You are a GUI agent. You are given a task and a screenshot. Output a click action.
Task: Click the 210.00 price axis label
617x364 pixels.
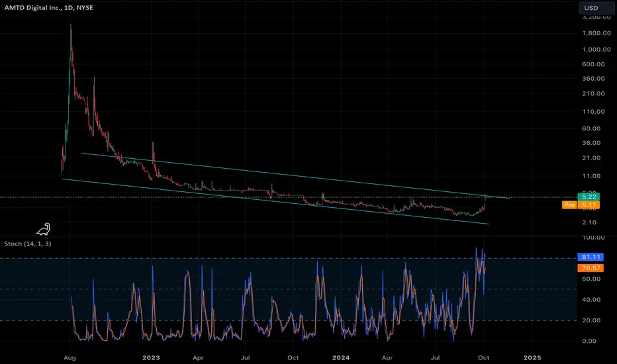pyautogui.click(x=593, y=94)
